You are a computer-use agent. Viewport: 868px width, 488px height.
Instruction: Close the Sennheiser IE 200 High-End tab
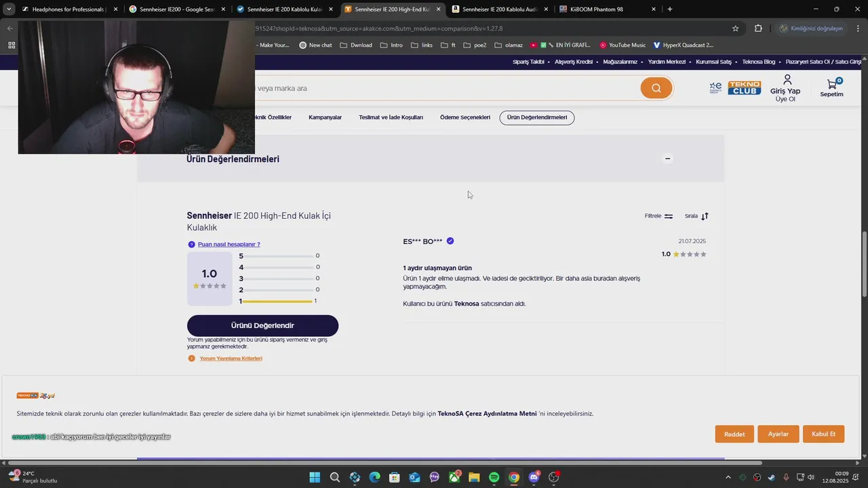click(x=438, y=9)
